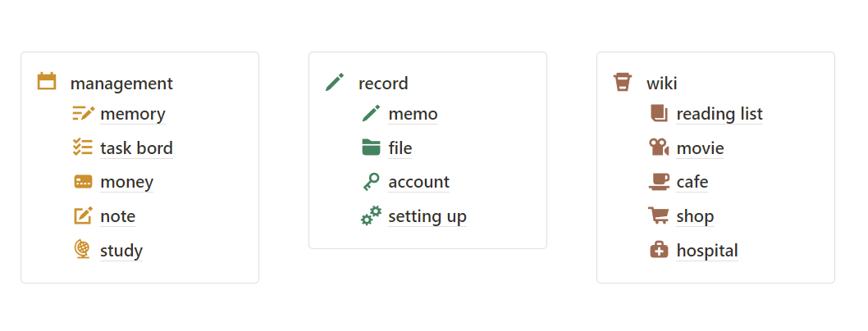Click the calendar icon beside management
The width and height of the screenshot is (868, 331).
(x=47, y=81)
